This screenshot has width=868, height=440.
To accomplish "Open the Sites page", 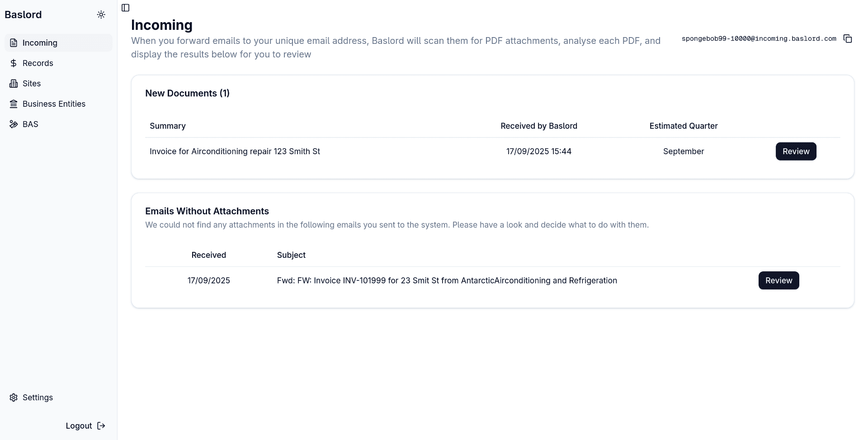I will (32, 83).
